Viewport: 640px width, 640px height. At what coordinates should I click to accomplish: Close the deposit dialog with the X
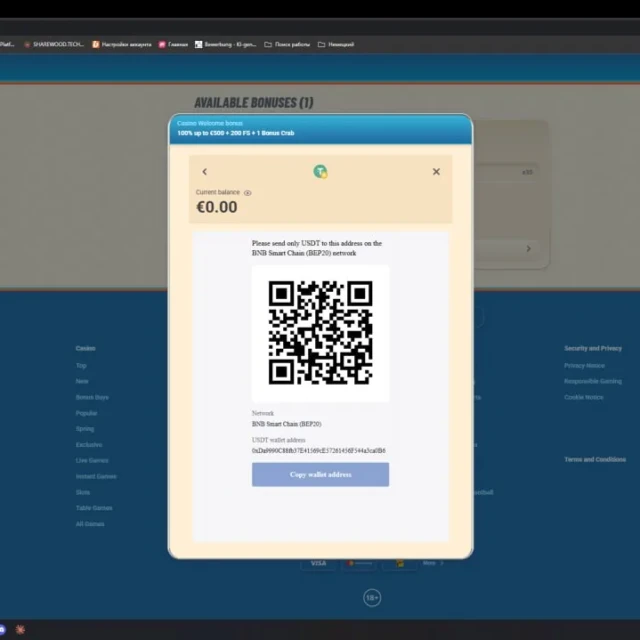coord(436,172)
